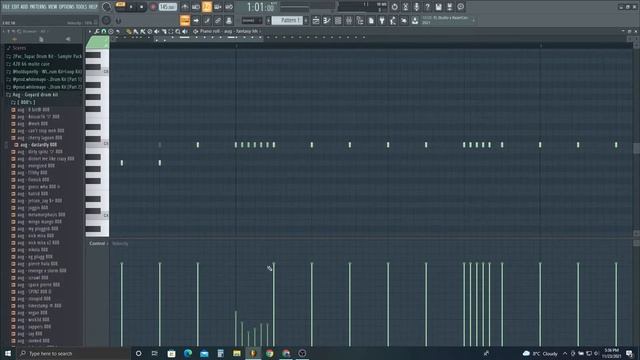The height and width of the screenshot is (360, 640).
Task: Toggle the Browser view icon
Action: (x=360, y=20)
